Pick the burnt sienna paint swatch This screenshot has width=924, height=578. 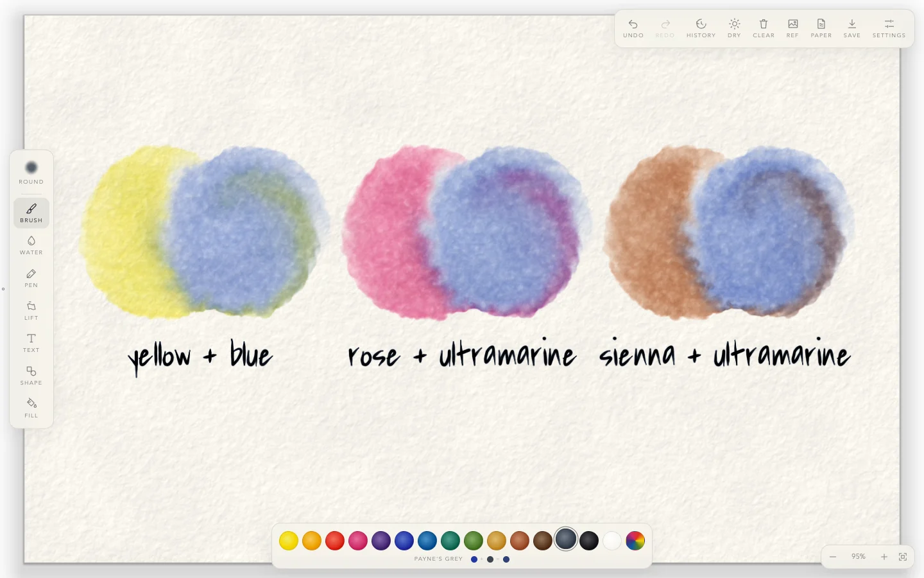[x=520, y=541]
